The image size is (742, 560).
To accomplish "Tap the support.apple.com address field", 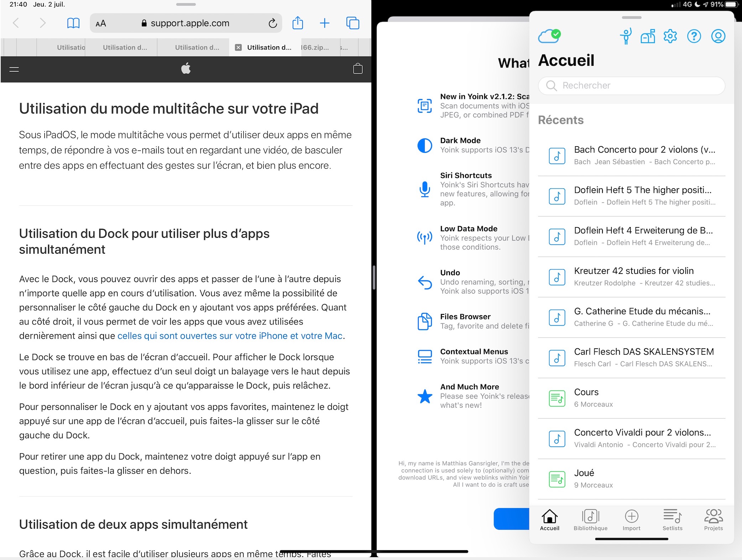I will coord(185,23).
